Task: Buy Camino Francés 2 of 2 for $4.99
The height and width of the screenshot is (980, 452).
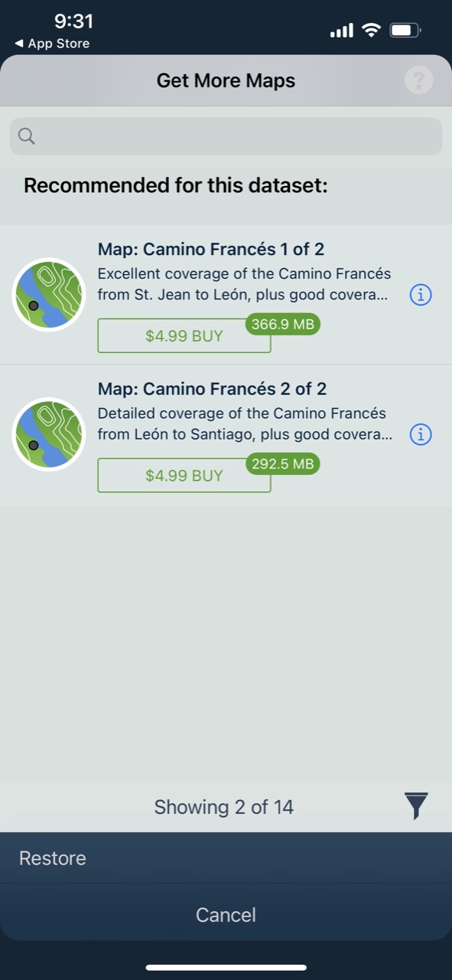Action: click(184, 475)
